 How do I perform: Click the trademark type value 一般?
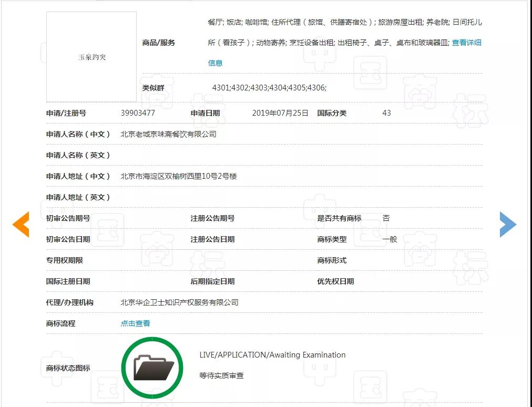[390, 239]
